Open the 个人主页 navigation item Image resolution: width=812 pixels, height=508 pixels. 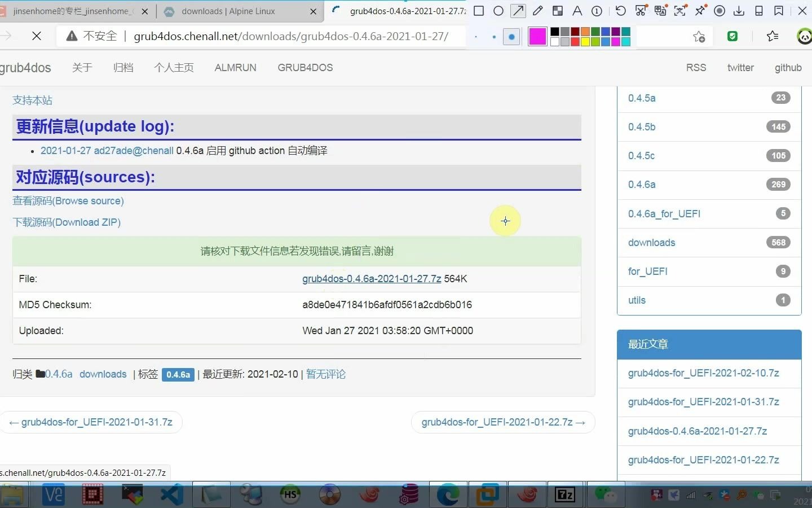tap(174, 68)
